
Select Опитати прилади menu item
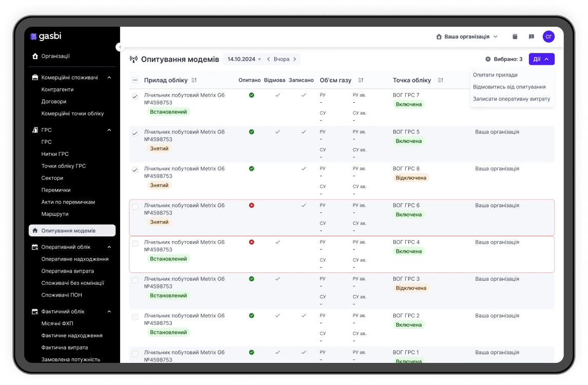pos(495,75)
